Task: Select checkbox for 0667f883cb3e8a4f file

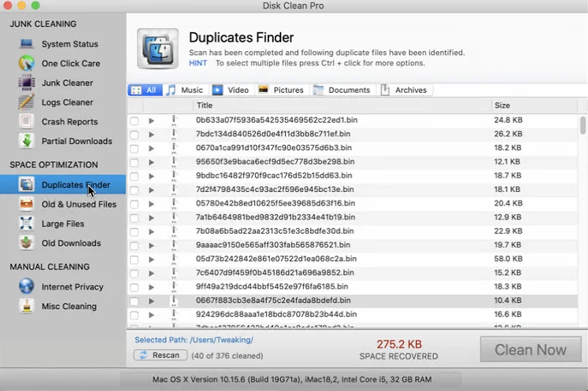Action: (x=134, y=301)
